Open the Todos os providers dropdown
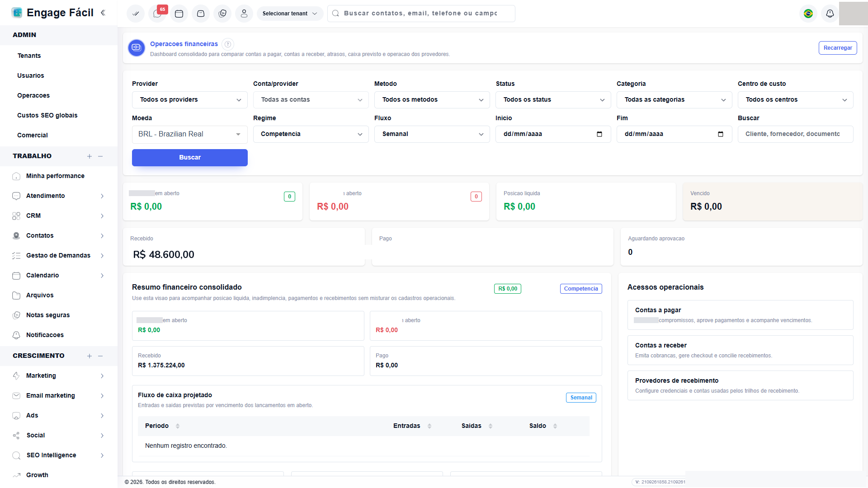This screenshot has width=868, height=488. (x=190, y=100)
